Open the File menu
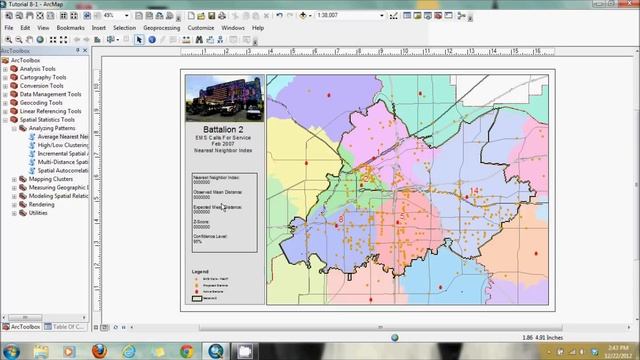Image resolution: width=640 pixels, height=360 pixels. [9, 28]
